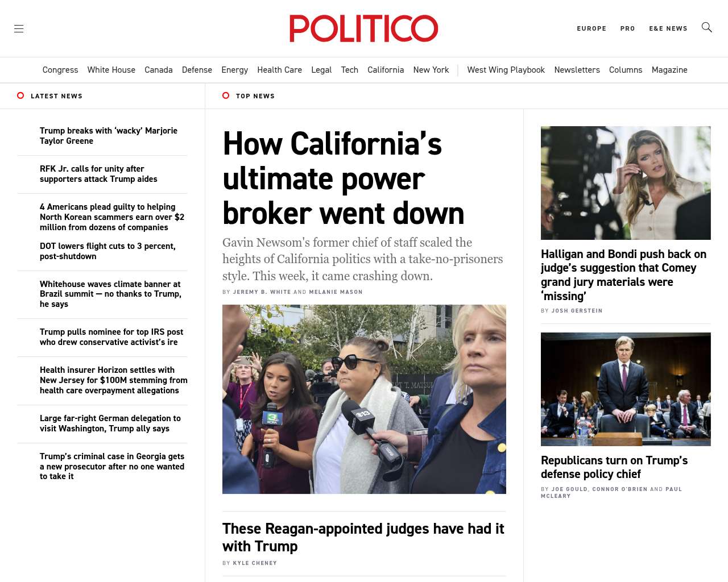Open the hamburger menu icon
This screenshot has height=582, width=728.
tap(19, 28)
